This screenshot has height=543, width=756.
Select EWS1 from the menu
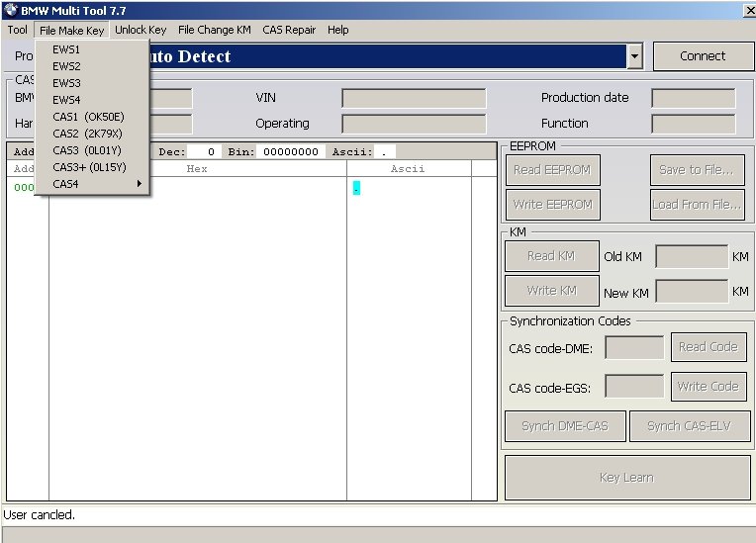pos(66,49)
